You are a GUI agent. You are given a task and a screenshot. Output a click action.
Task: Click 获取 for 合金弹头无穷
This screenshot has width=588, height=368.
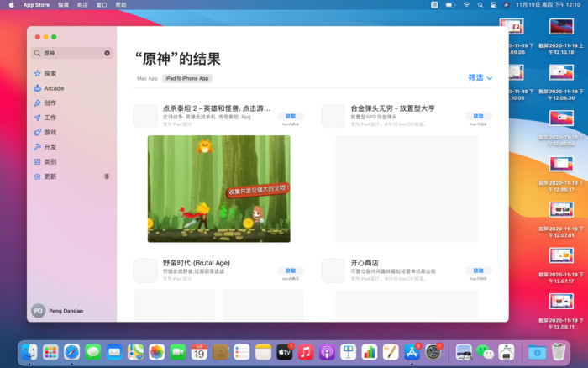tap(479, 116)
